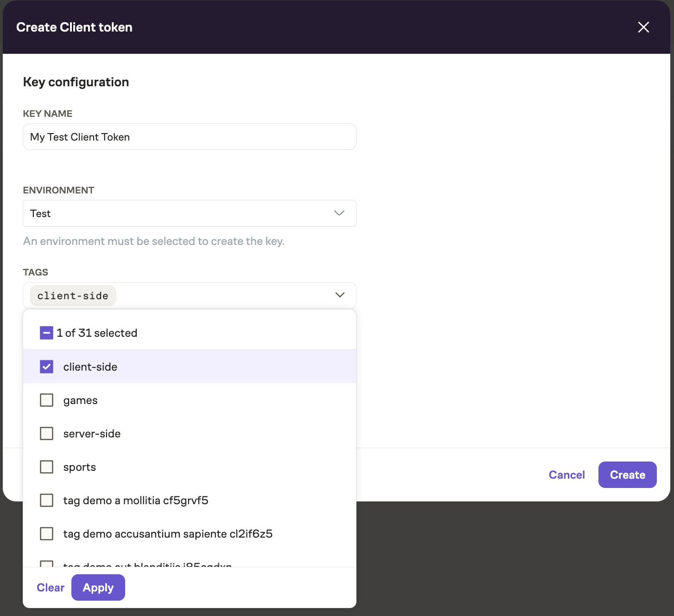This screenshot has width=674, height=616.
Task: Click the My Test Client Token name field
Action: coord(189,136)
